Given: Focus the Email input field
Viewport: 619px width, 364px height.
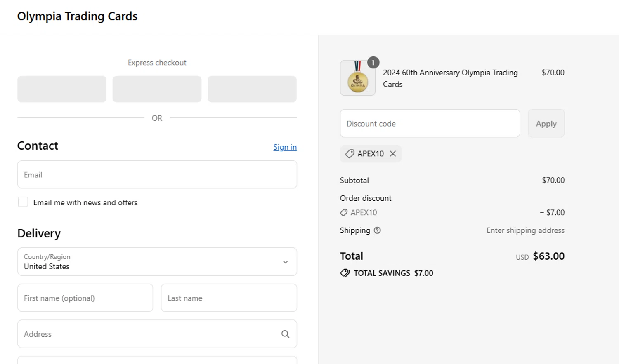Looking at the screenshot, I should pyautogui.click(x=157, y=174).
